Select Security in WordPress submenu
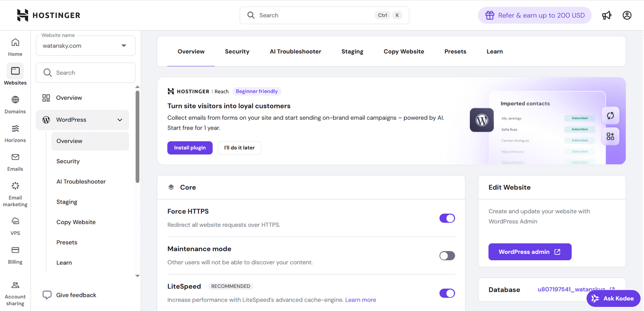Image resolution: width=644 pixels, height=311 pixels. pos(68,161)
